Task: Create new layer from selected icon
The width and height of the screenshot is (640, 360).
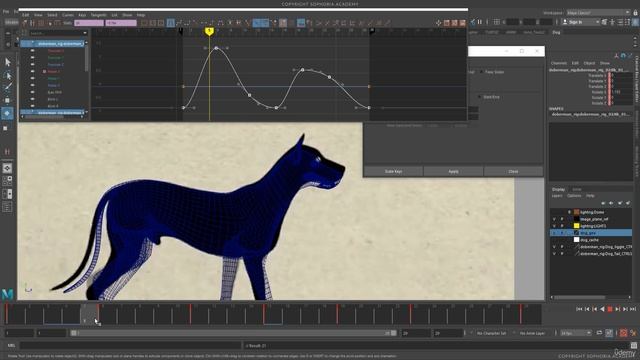Action: click(x=628, y=203)
